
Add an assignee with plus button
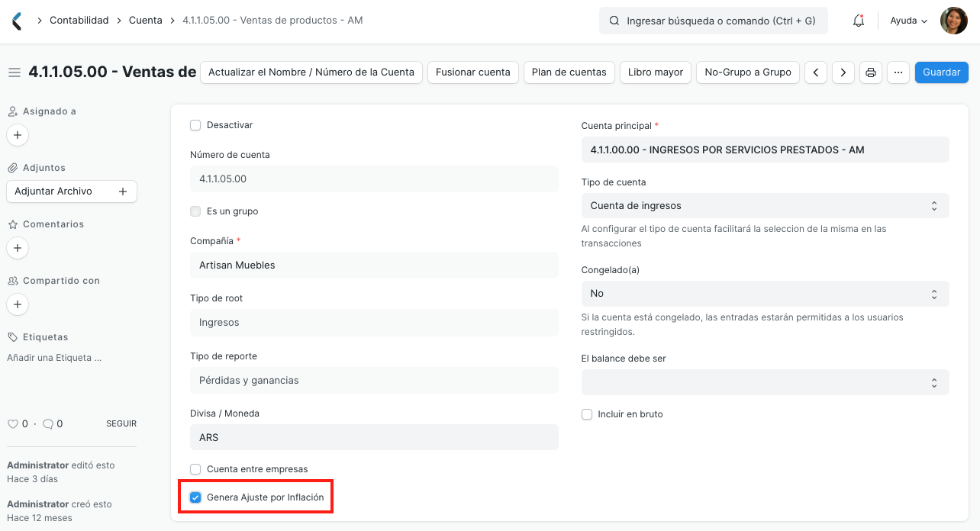point(18,135)
